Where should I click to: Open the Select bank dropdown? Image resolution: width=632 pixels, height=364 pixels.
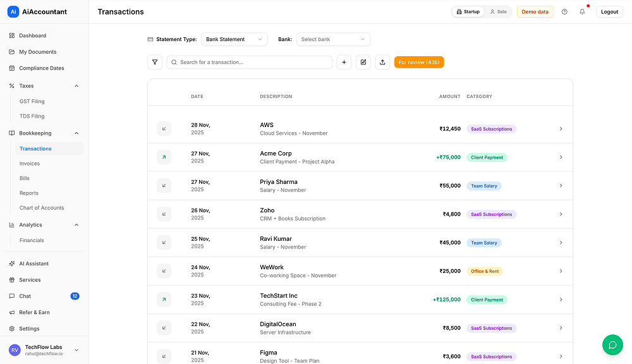point(333,39)
